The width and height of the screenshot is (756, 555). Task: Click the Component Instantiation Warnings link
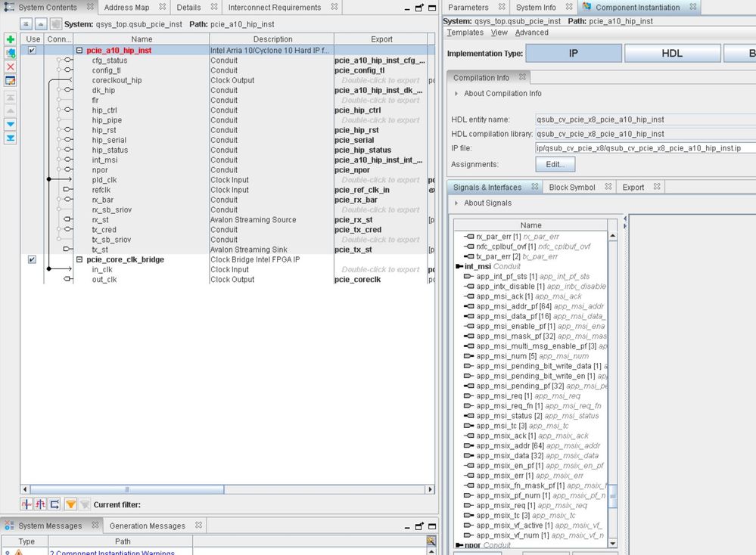(x=112, y=552)
